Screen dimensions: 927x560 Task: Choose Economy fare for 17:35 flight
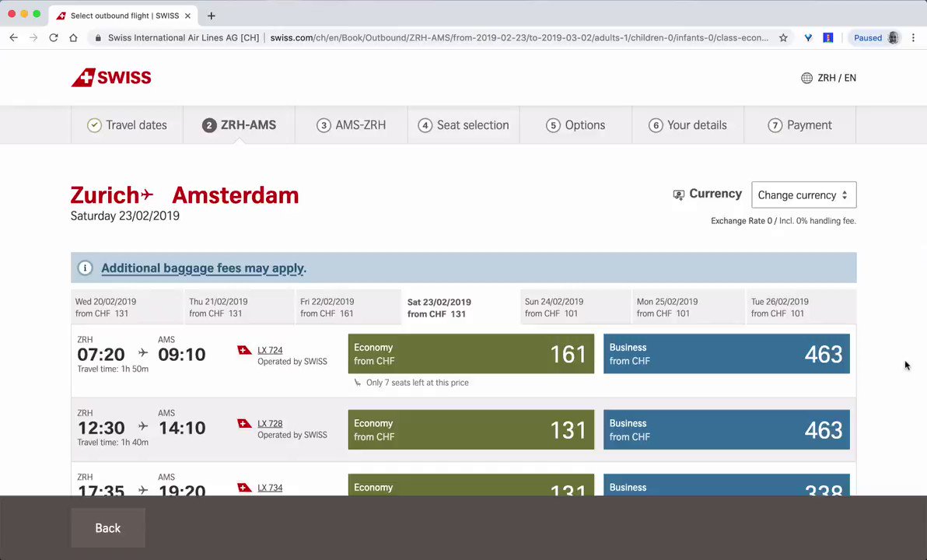pos(471,485)
